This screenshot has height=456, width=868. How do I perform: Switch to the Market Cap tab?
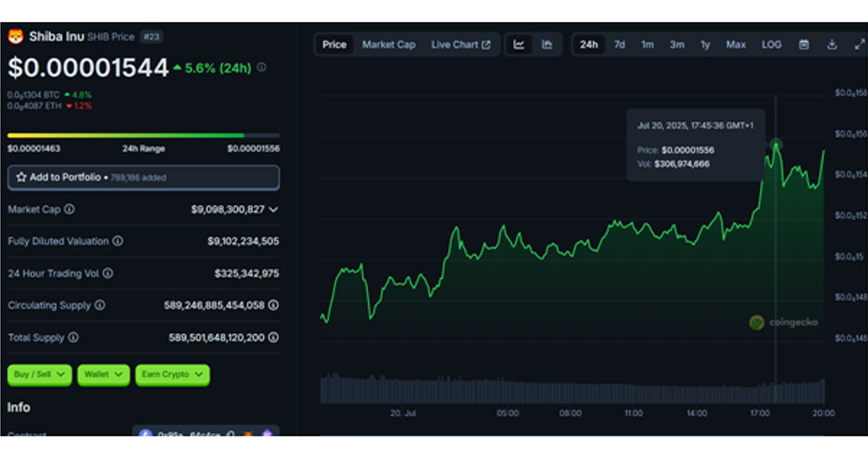pos(388,45)
